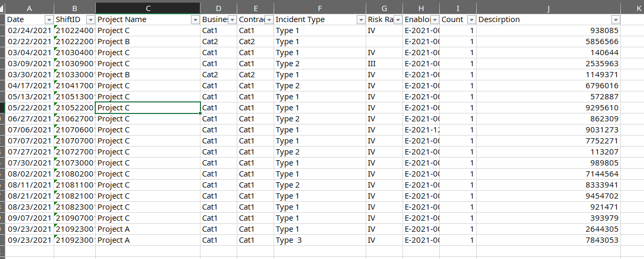This screenshot has width=644, height=259.
Task: Select Cat2 business cell in 02/22/2021 row
Action: pos(218,42)
